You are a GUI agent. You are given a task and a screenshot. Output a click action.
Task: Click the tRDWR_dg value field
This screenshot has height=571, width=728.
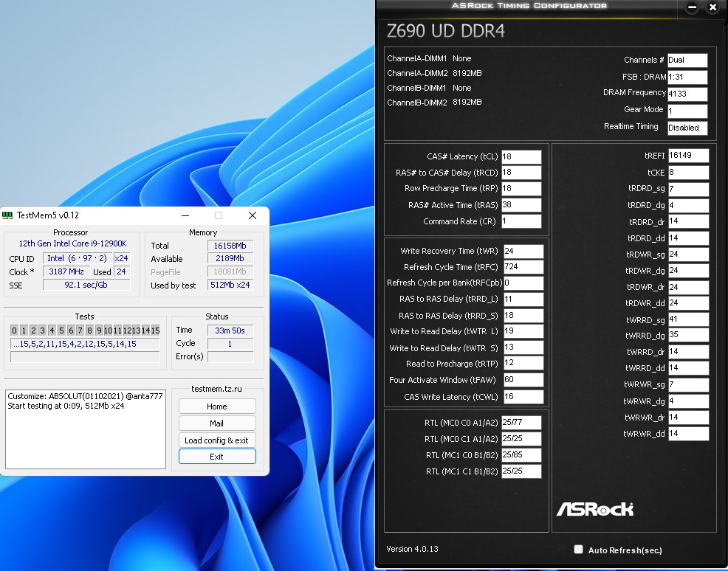tap(689, 271)
